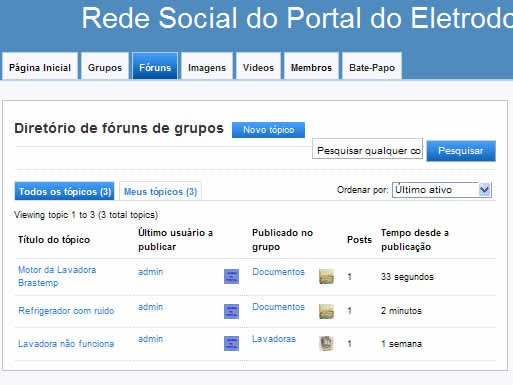Click the Pesquisar button
The height and width of the screenshot is (385, 513).
tap(461, 151)
